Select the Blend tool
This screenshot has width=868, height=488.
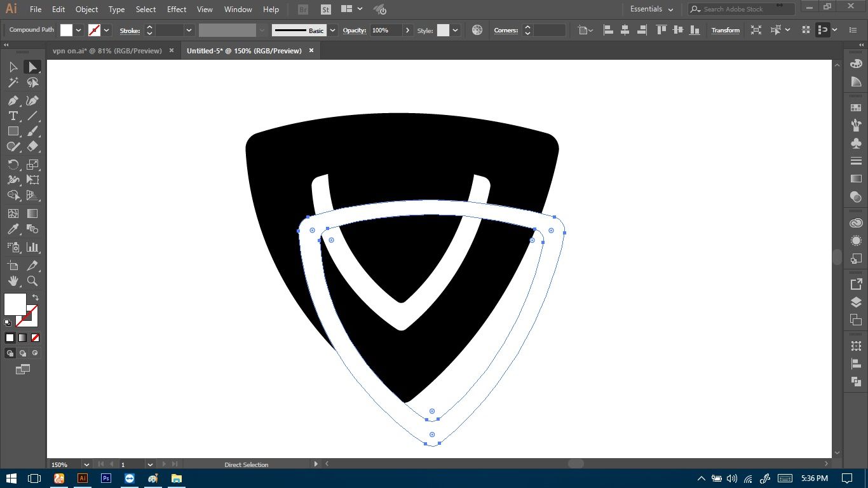pos(32,229)
